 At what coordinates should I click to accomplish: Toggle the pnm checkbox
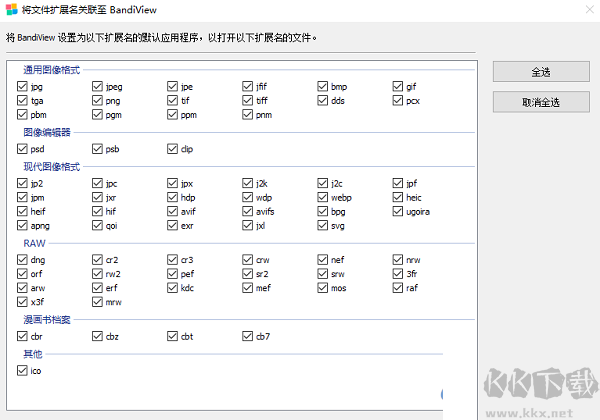[x=248, y=114]
